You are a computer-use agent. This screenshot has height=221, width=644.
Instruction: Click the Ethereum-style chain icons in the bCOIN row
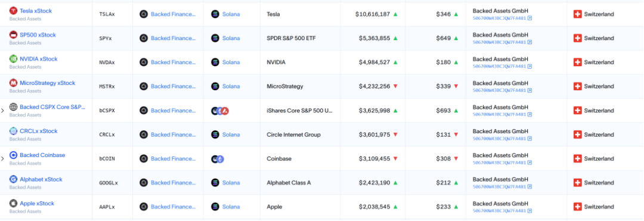coord(218,159)
